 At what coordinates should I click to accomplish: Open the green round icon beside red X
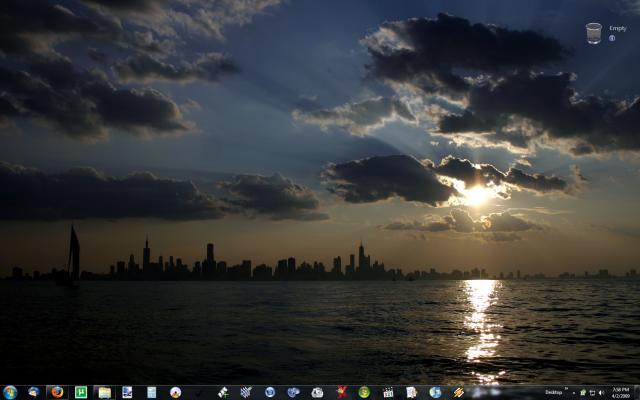click(x=364, y=392)
